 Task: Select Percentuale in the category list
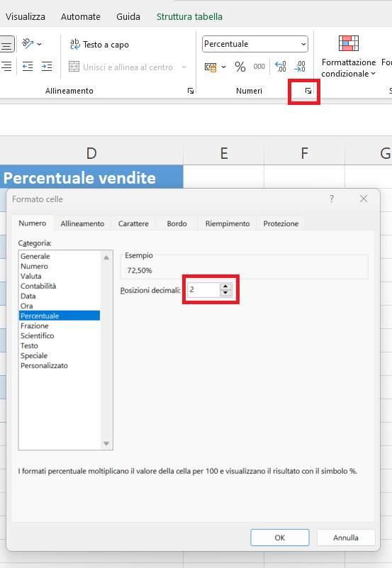60,316
